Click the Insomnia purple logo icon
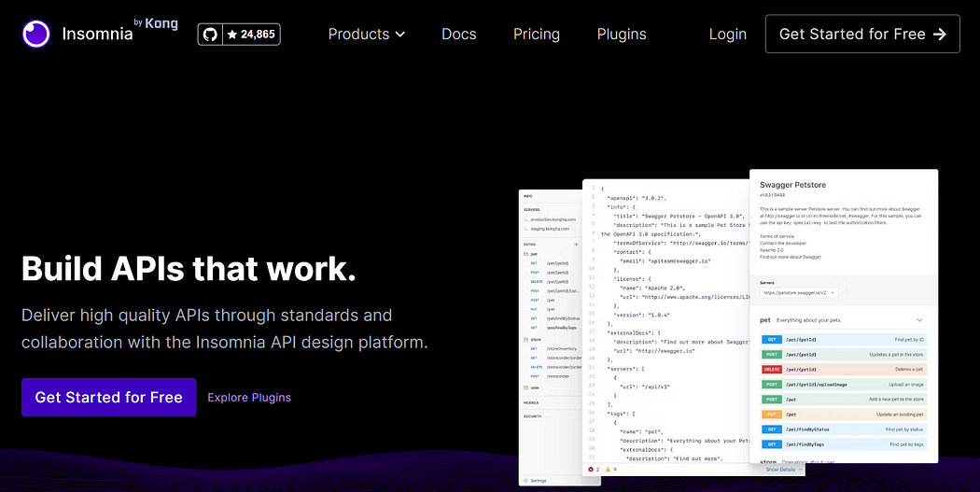This screenshot has width=980, height=492. point(35,34)
